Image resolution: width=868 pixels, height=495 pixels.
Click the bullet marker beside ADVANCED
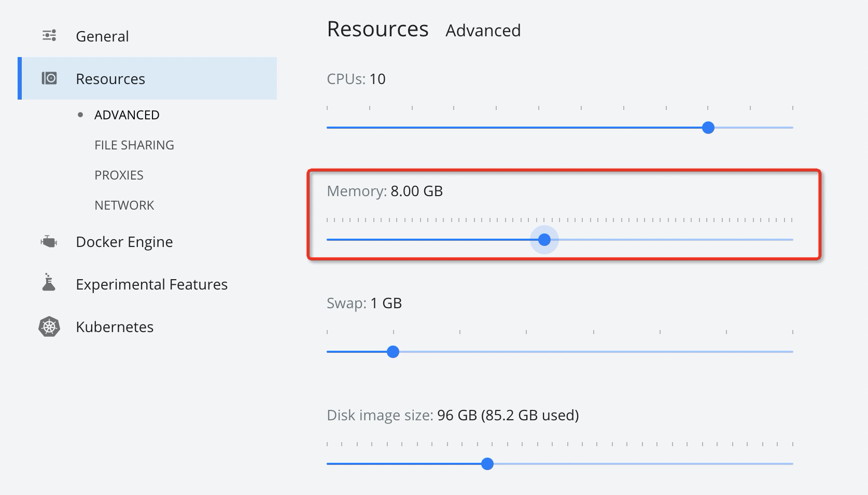[x=80, y=115]
